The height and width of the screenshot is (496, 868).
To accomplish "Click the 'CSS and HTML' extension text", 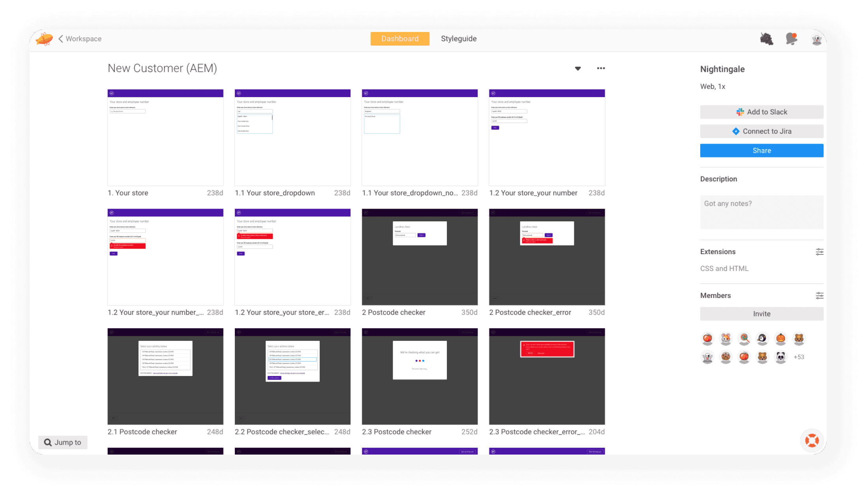I will point(724,268).
